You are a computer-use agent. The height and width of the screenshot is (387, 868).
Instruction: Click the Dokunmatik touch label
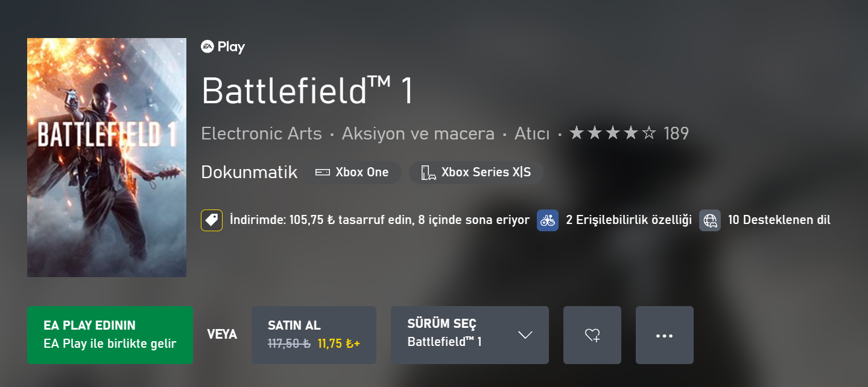(249, 173)
